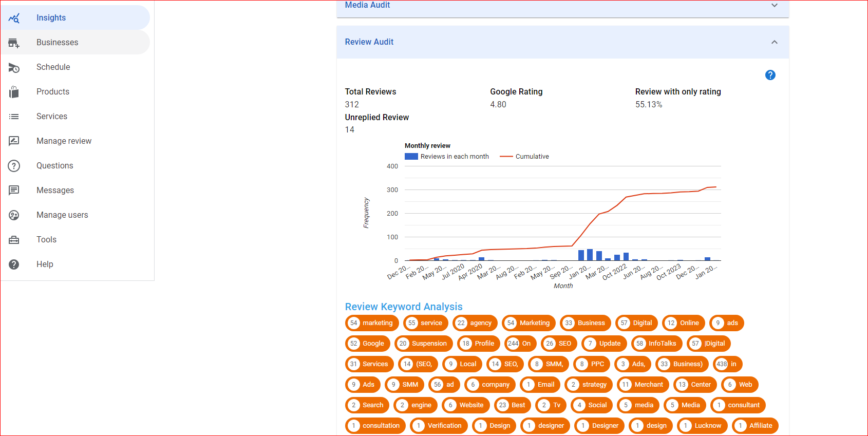Open the Services menu label

52,116
